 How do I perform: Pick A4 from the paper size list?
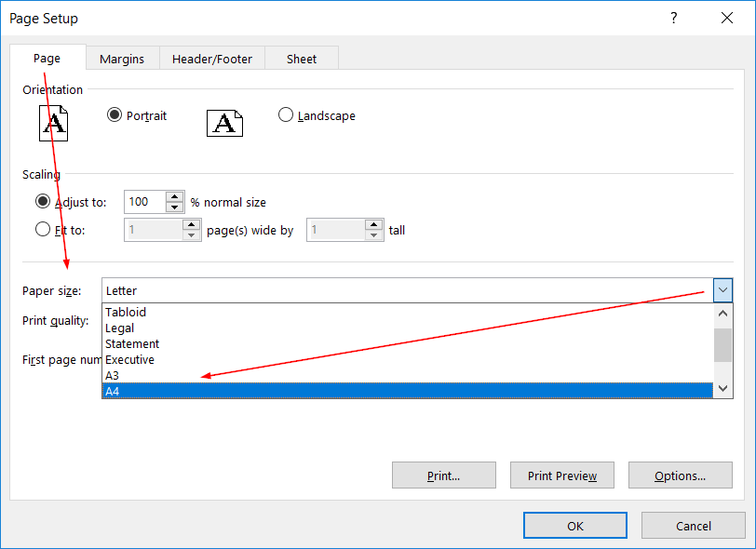point(406,392)
